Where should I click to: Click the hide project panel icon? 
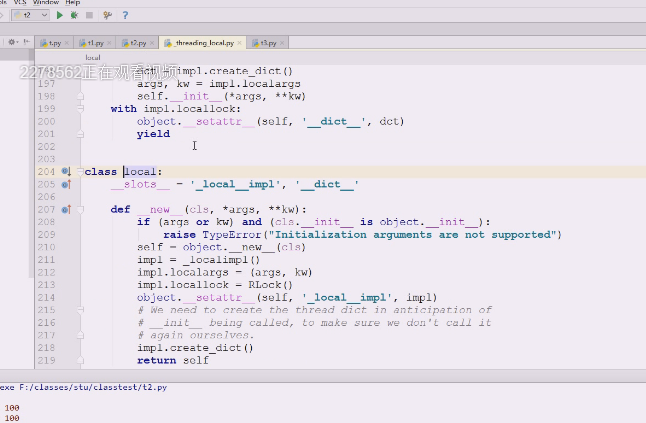click(x=26, y=42)
